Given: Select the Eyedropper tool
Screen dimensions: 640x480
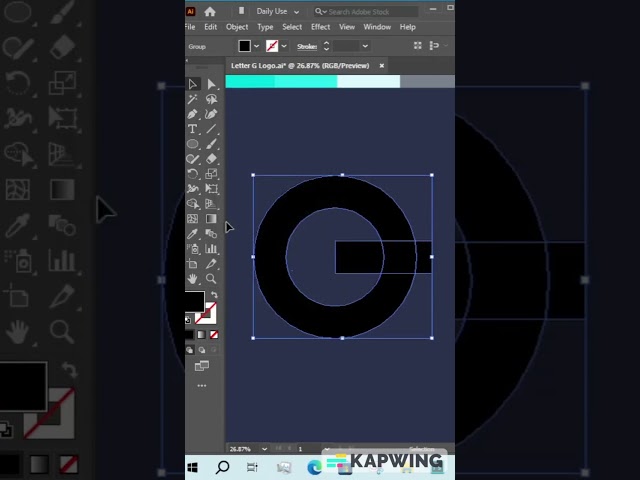Looking at the screenshot, I should [x=193, y=233].
